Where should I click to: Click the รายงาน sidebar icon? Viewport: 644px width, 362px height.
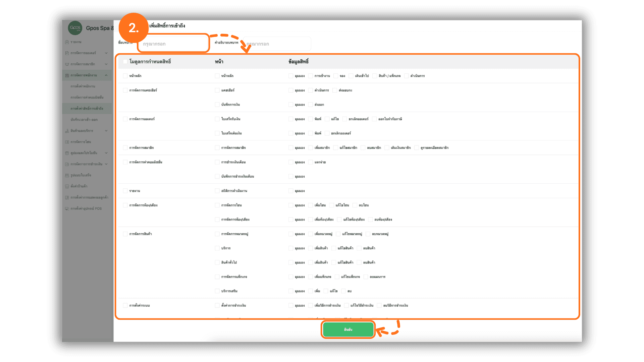(67, 42)
